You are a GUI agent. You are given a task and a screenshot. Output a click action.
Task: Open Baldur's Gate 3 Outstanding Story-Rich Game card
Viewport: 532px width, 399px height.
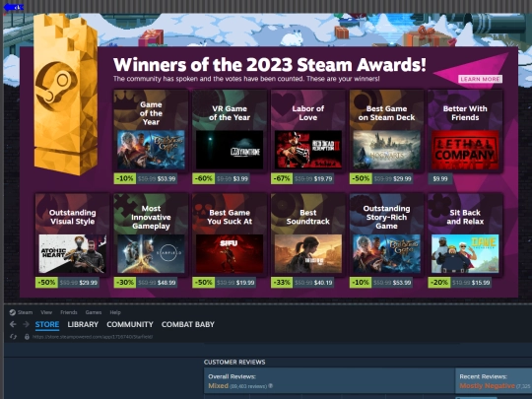(386, 254)
